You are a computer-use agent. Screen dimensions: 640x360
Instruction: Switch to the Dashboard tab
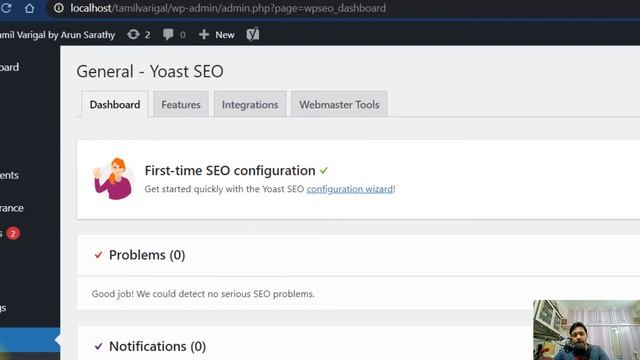[115, 104]
